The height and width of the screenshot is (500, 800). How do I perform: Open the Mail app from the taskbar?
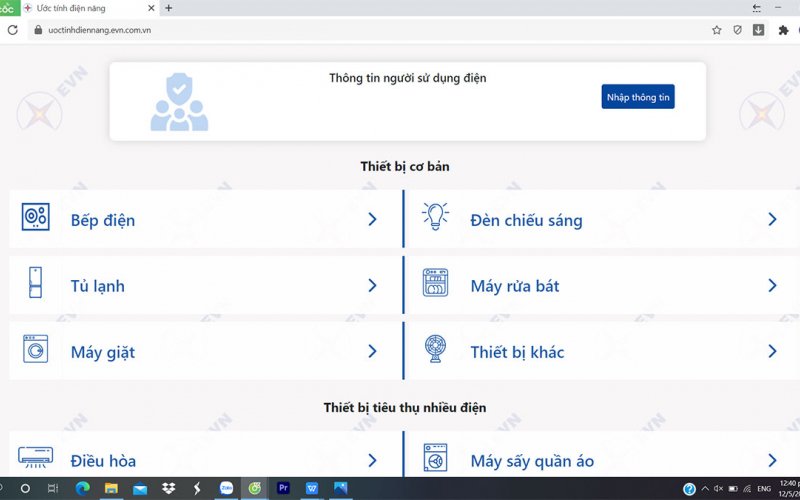point(140,489)
